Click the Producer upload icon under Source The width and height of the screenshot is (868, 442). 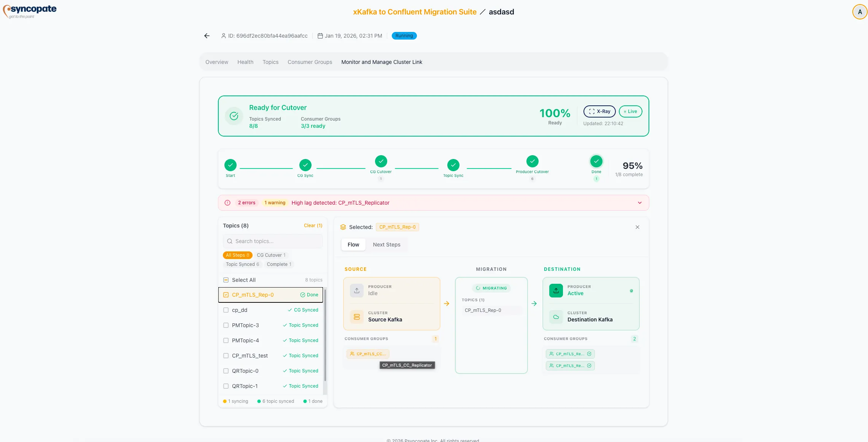pos(356,290)
